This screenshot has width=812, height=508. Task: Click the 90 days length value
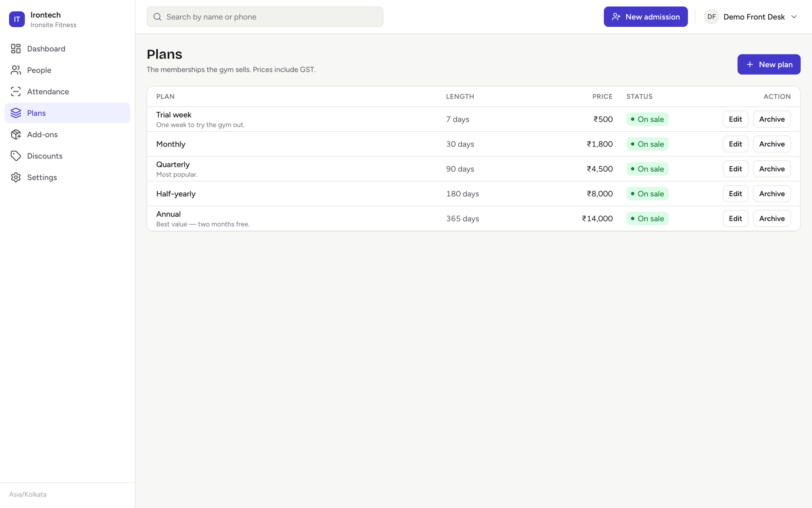click(x=460, y=169)
